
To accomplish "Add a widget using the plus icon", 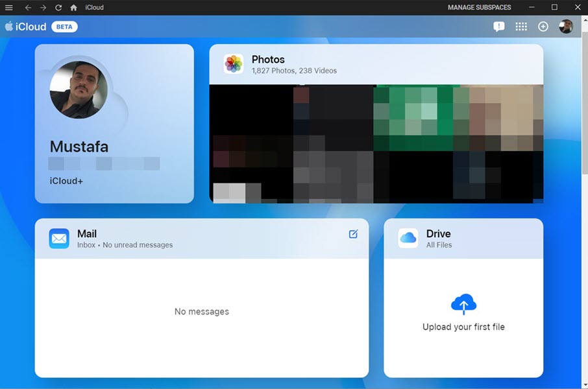I will [543, 27].
